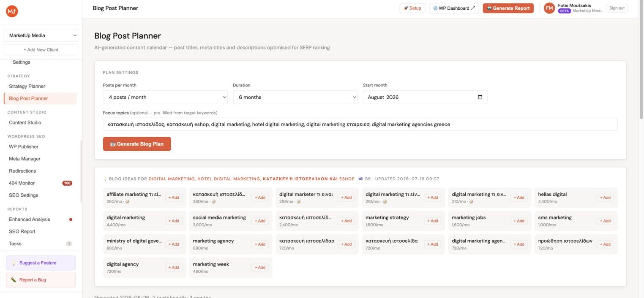
Task: Open SEO Settings in sidebar
Action: [24, 195]
